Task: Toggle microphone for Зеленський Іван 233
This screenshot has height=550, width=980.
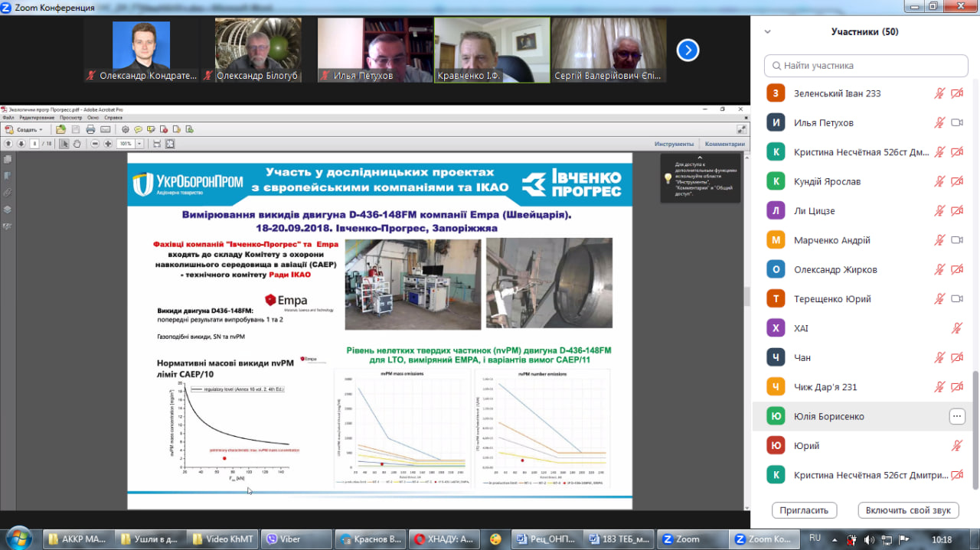Action: (939, 93)
